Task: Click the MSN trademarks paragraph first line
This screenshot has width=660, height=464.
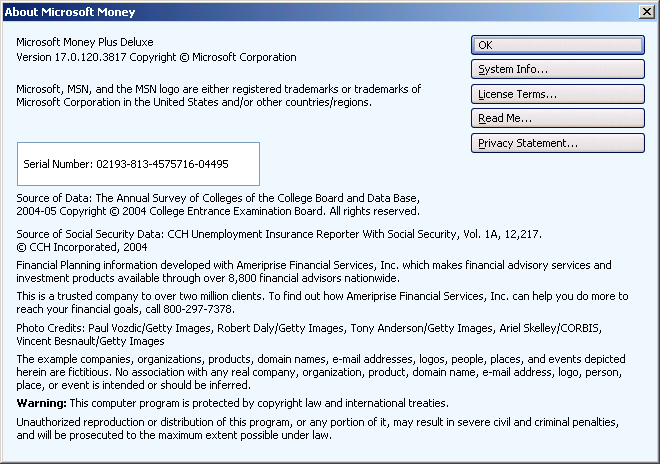Action: [x=218, y=89]
